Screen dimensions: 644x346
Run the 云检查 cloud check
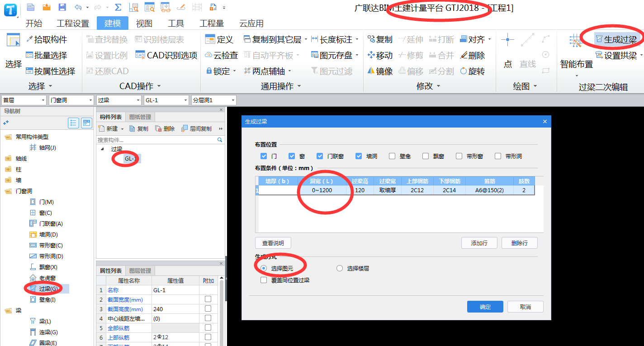tap(221, 55)
